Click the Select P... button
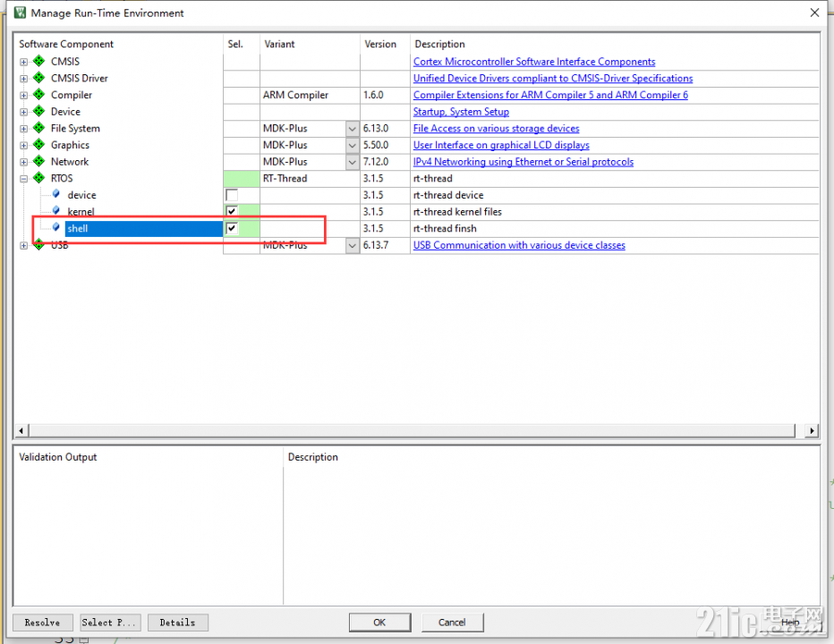This screenshot has width=834, height=644. click(x=110, y=623)
